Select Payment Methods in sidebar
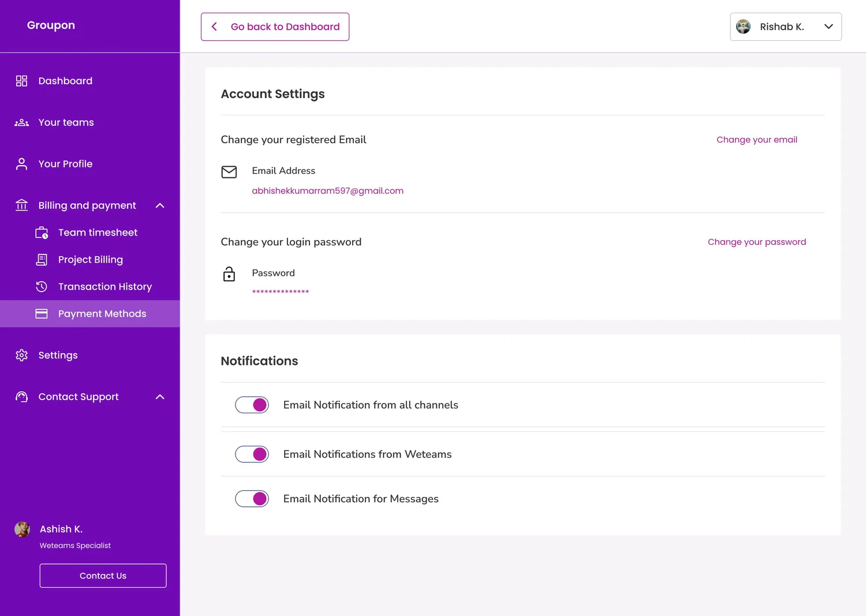 pyautogui.click(x=90, y=314)
